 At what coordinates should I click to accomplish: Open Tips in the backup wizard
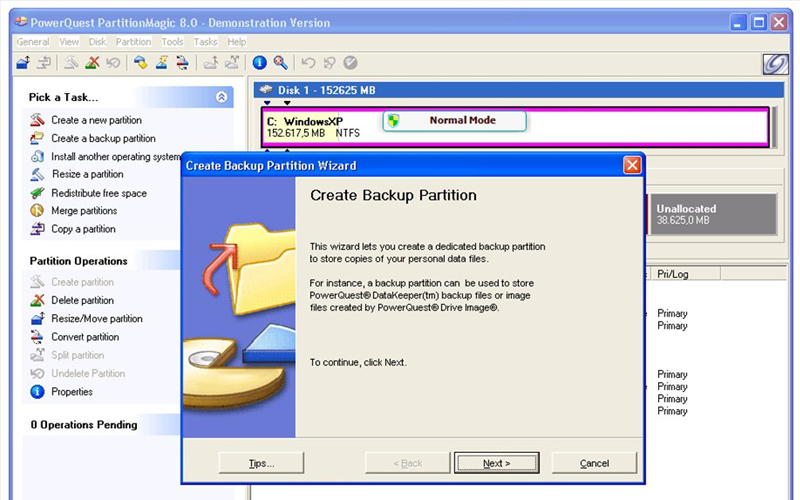pos(261,463)
